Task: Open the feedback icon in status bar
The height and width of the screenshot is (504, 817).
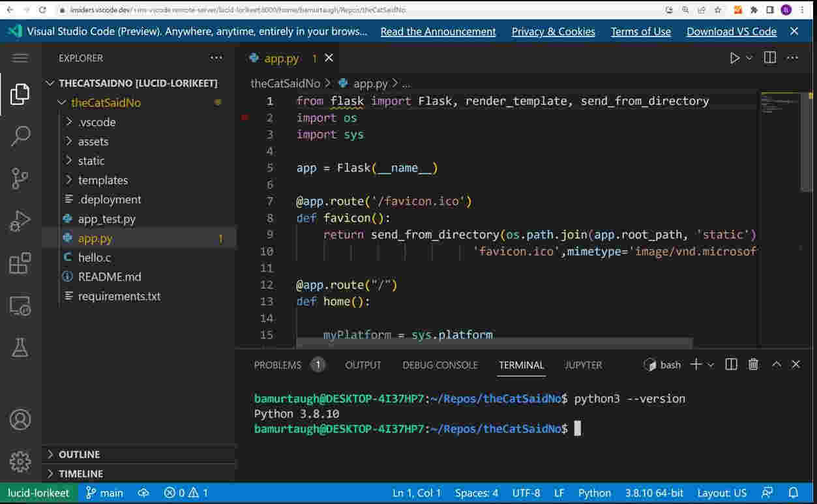Action: 767,493
